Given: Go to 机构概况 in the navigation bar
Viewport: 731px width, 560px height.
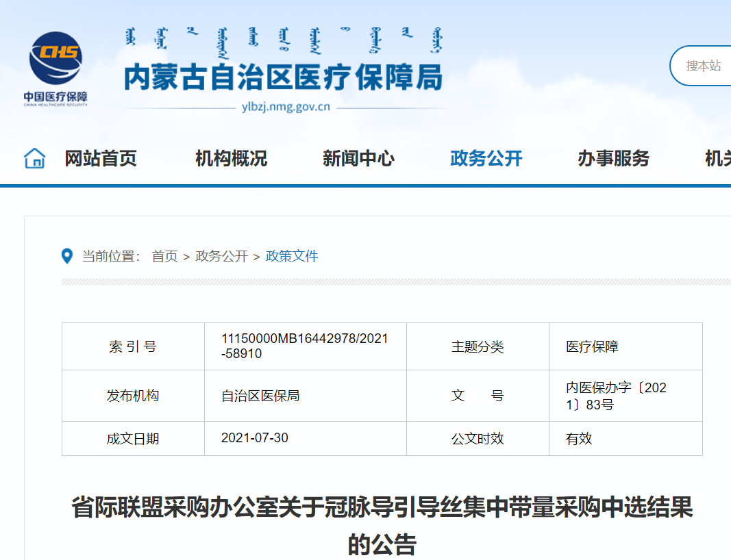Looking at the screenshot, I should pos(231,159).
